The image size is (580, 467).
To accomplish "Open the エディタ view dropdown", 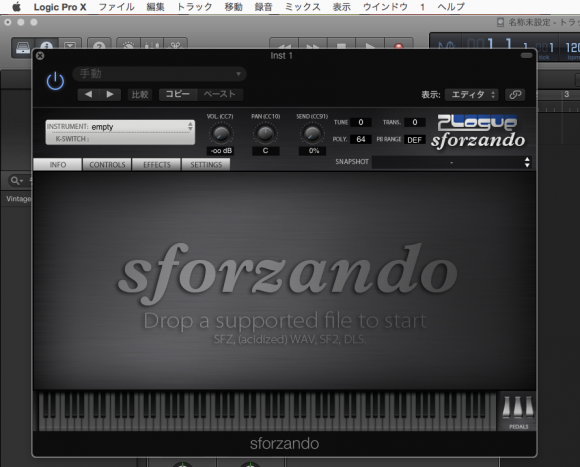I will point(472,95).
